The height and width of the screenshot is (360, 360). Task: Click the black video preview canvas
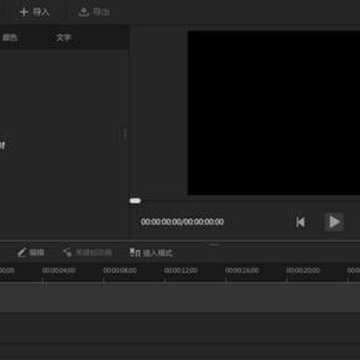pyautogui.click(x=274, y=113)
